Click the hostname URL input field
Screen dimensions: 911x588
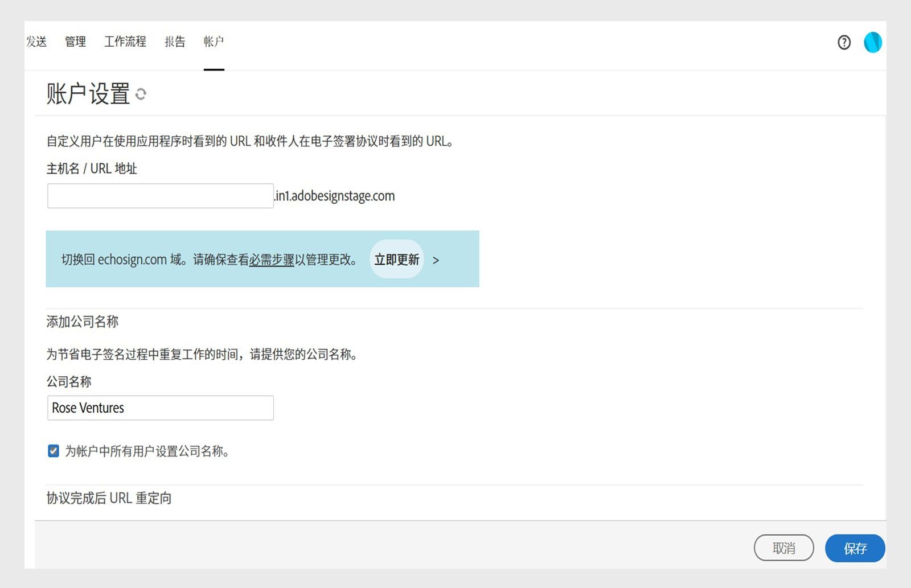(x=160, y=196)
